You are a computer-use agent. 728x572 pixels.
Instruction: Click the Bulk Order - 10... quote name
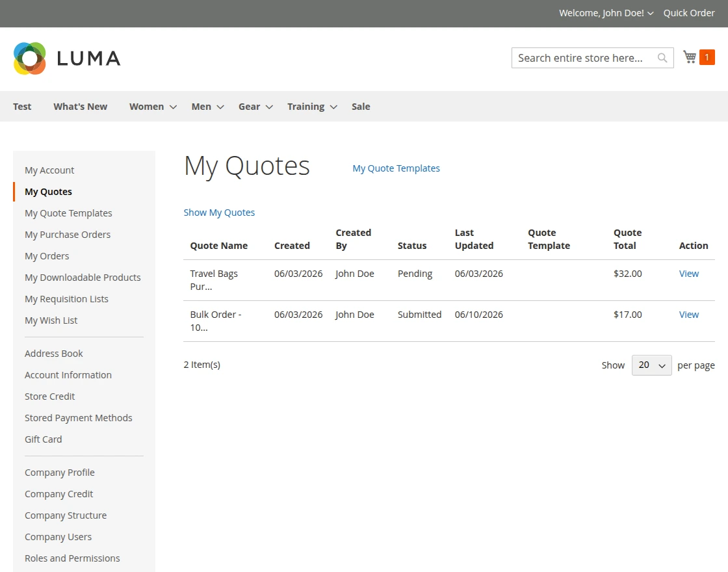(x=215, y=321)
